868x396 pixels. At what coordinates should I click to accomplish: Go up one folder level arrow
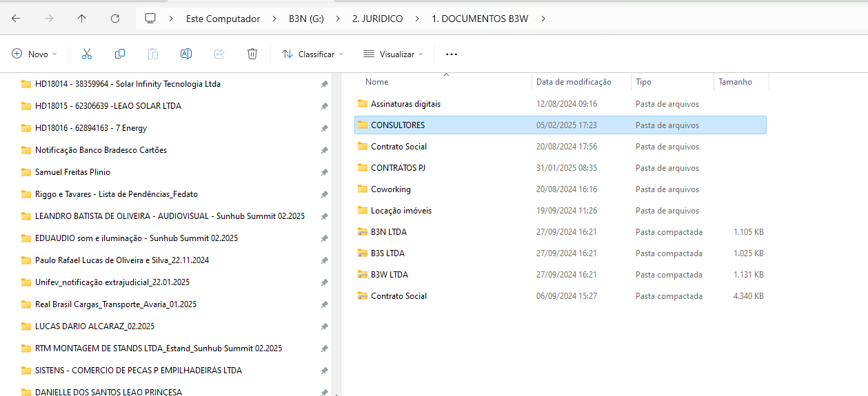(82, 19)
